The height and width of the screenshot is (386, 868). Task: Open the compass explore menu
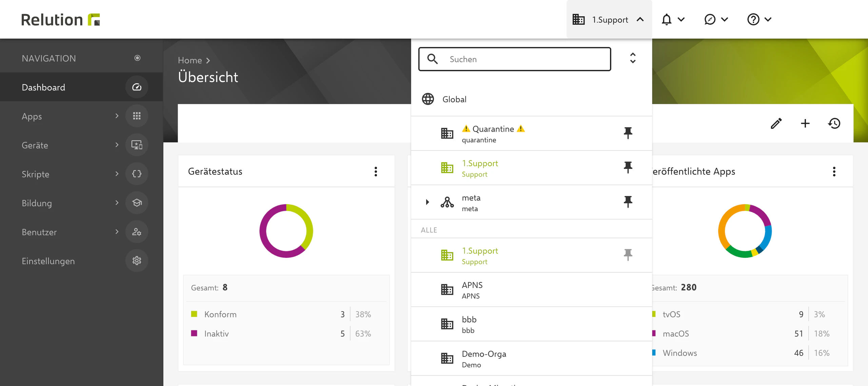pyautogui.click(x=716, y=20)
